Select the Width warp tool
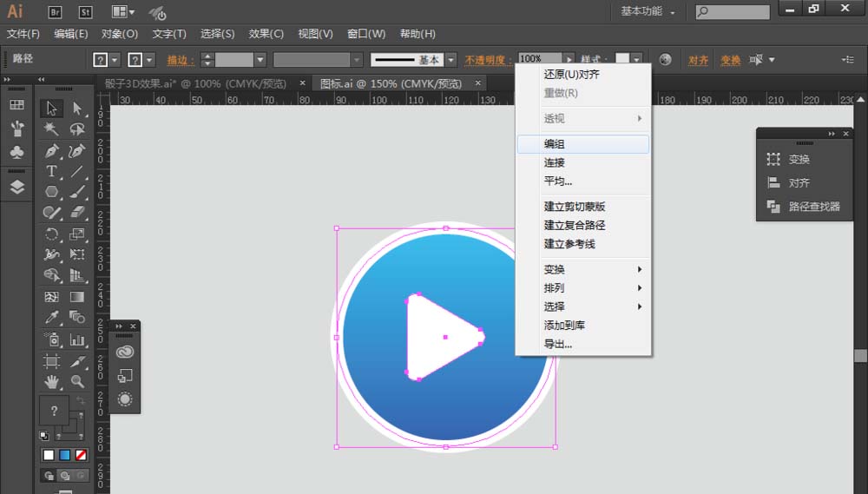The image size is (868, 494). 51,254
